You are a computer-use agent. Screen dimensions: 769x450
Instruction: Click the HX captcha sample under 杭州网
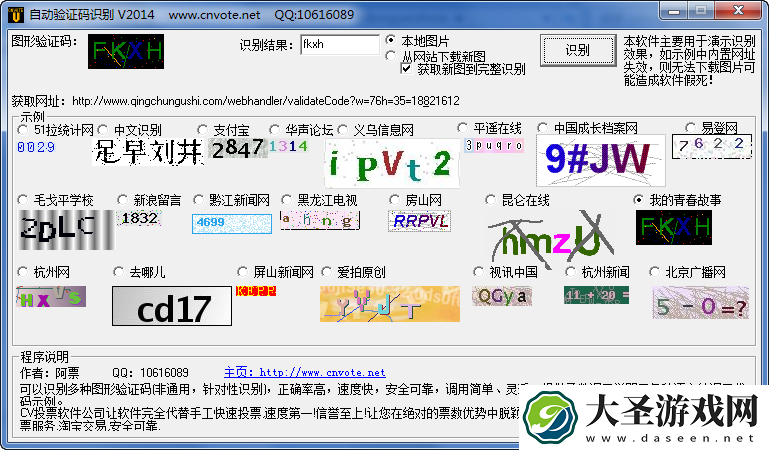coord(51,297)
